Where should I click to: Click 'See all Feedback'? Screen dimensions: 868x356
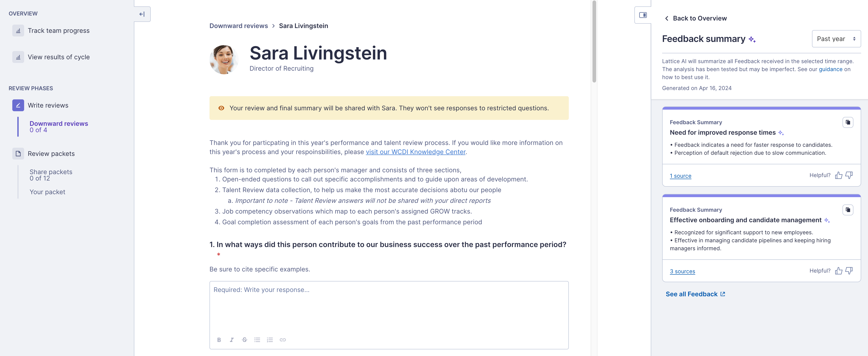click(692, 294)
